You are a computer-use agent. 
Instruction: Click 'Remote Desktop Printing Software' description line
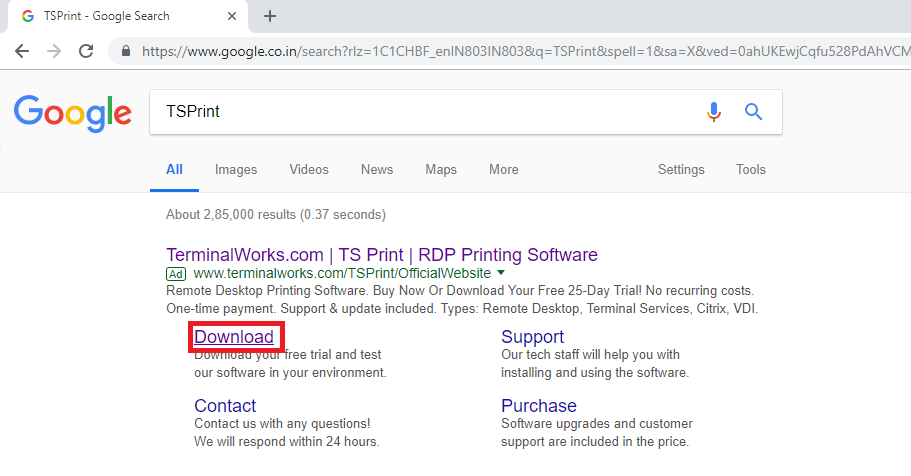460,291
